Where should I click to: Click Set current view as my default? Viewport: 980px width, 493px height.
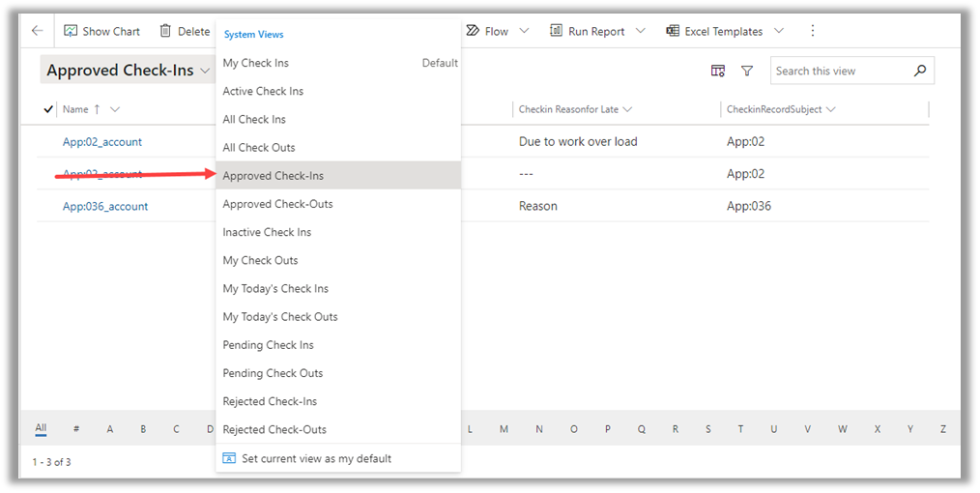pos(316,458)
